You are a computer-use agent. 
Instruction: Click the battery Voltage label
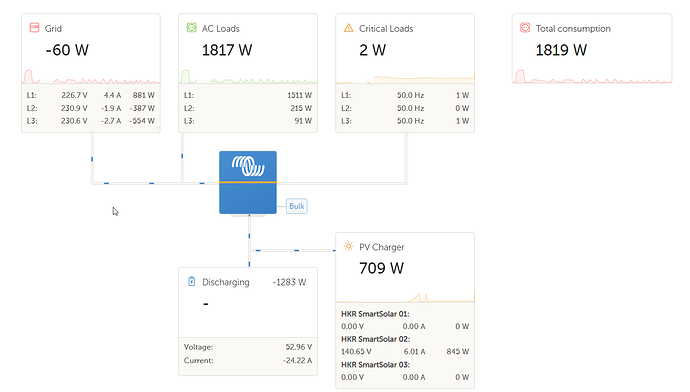[198, 347]
